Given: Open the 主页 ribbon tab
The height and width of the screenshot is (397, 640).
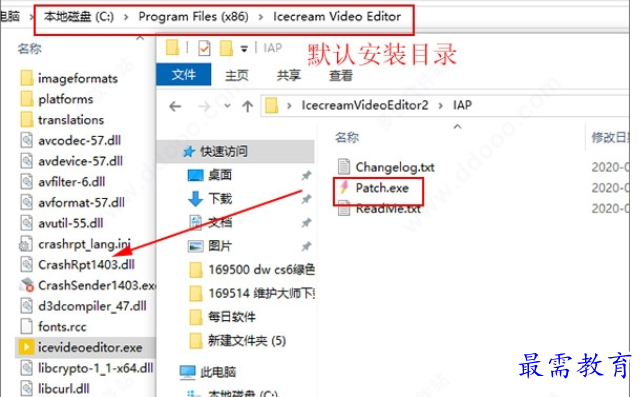Looking at the screenshot, I should click(236, 75).
